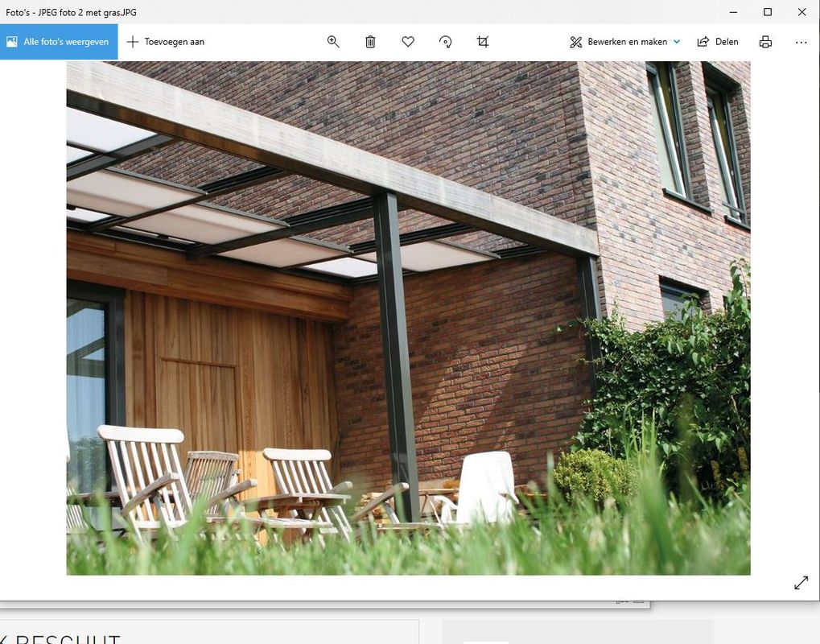820x644 pixels.
Task: Click the picture icon in Alle foto's weergeven
Action: (12, 42)
